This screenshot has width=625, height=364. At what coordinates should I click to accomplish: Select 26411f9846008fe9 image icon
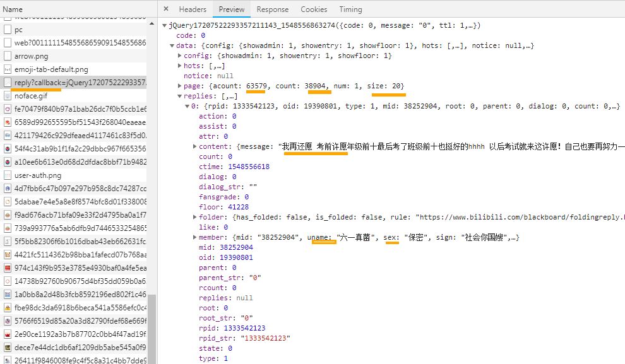(7, 360)
